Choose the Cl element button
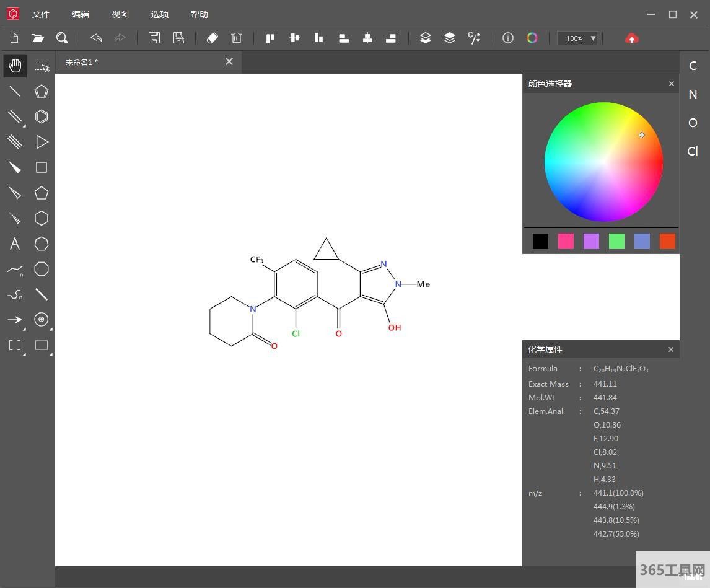710x588 pixels. pos(693,151)
